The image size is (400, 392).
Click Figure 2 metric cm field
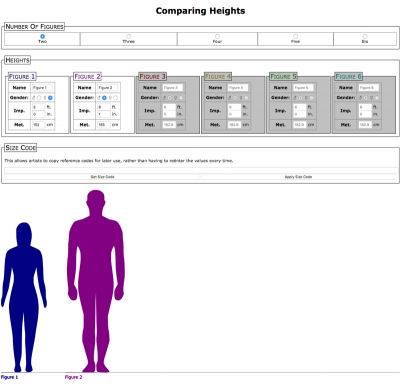coord(104,125)
